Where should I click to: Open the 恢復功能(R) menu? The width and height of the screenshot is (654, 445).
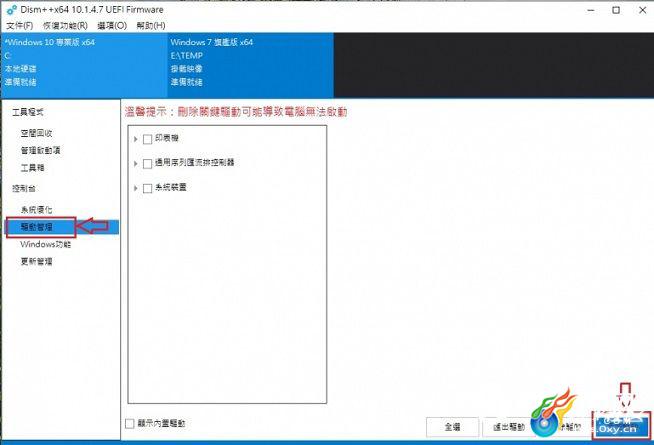point(65,25)
